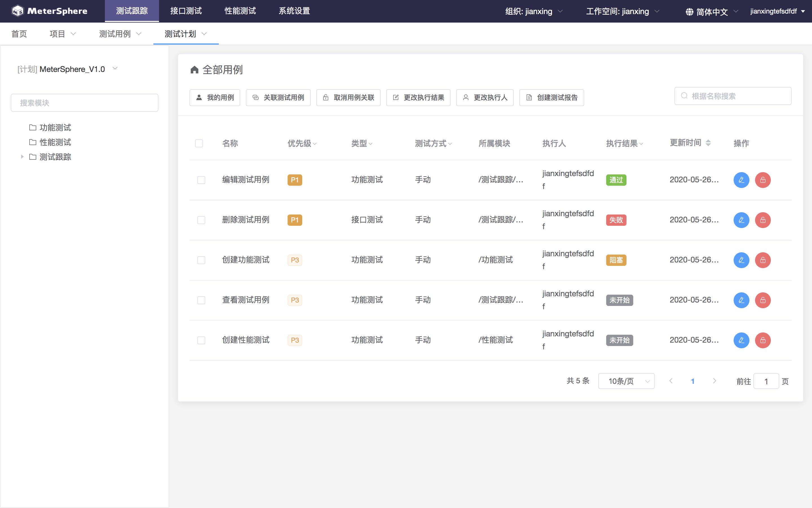Click the 功能测试 folder icon in tree
This screenshot has width=812, height=508.
click(32, 127)
